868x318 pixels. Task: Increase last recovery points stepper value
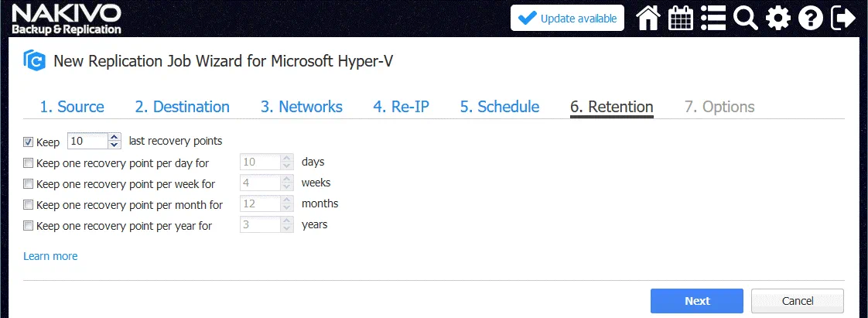click(114, 137)
